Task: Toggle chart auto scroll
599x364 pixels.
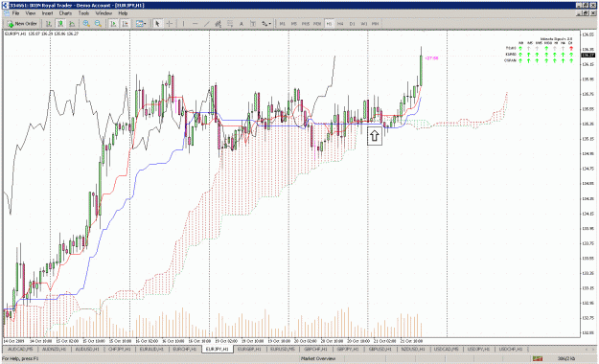Action: (113, 24)
